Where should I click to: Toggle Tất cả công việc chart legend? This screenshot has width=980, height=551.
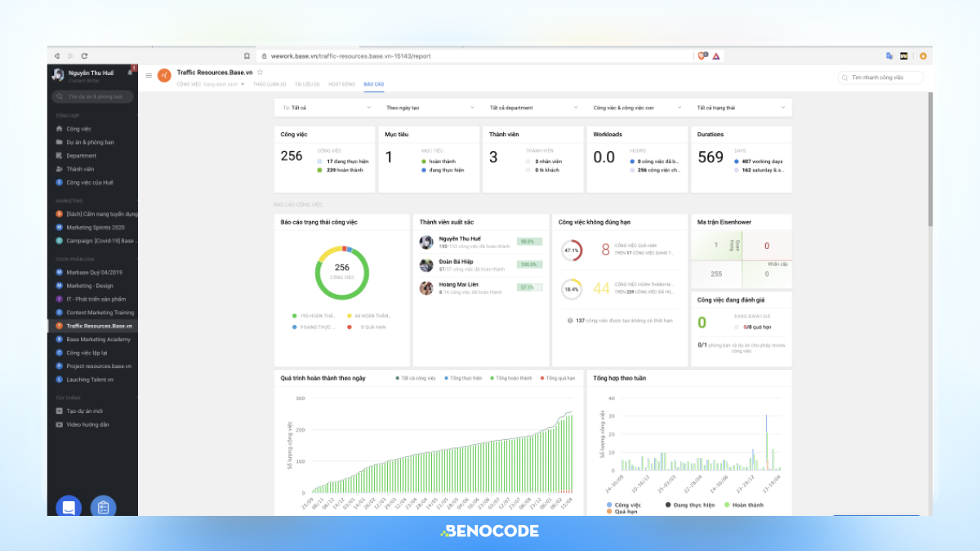[x=417, y=378]
